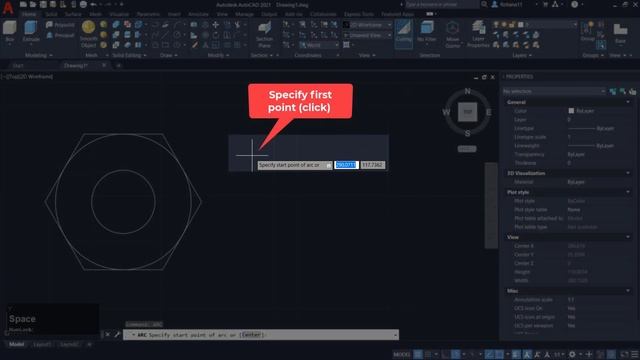640x360 pixels.
Task: Select the Extrude tool
Action: tap(31, 32)
